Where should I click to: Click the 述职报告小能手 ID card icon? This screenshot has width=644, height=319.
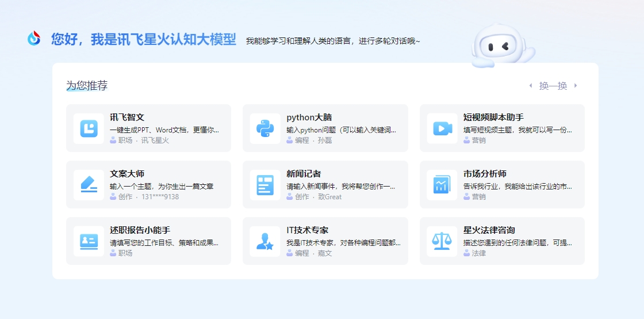[x=89, y=241]
